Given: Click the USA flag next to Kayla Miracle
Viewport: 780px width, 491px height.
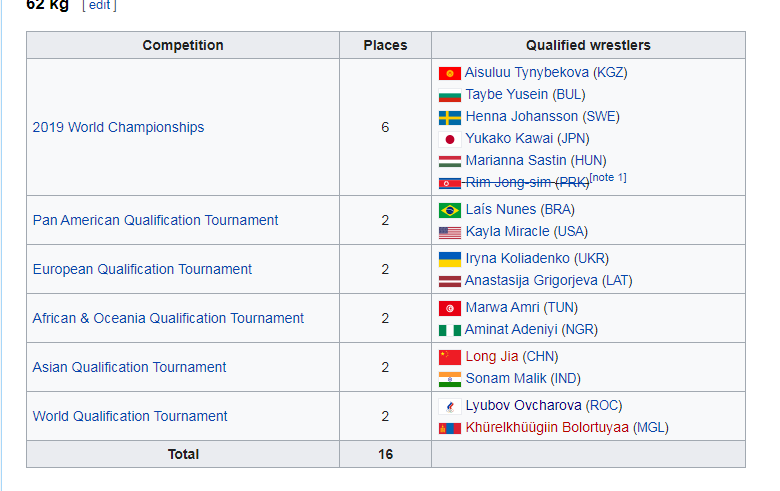Looking at the screenshot, I should point(450,232).
